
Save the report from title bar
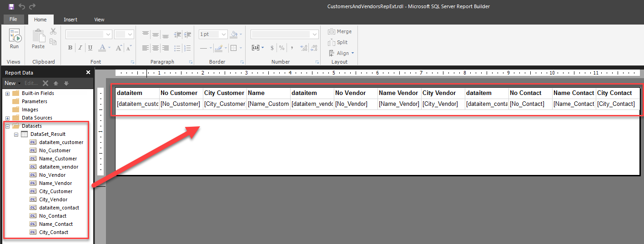click(11, 6)
